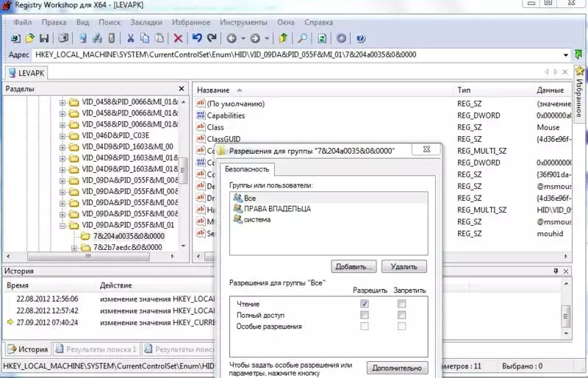Screen dimensions: 588x378
Task: Open the Правка menu
Action: point(54,23)
